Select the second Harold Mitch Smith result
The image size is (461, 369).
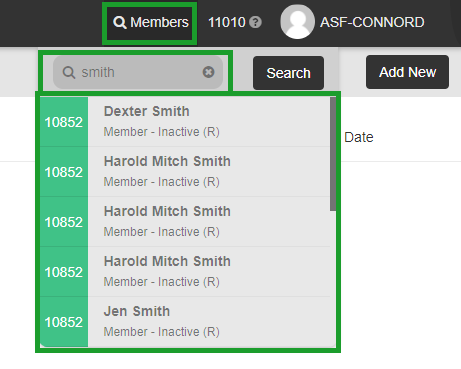pos(185,222)
